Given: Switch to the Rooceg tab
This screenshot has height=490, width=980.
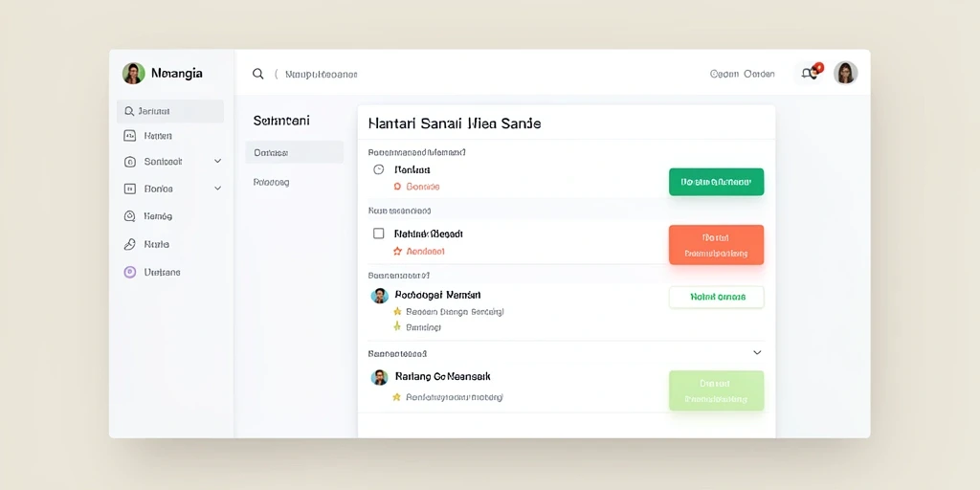Looking at the screenshot, I should click(271, 183).
